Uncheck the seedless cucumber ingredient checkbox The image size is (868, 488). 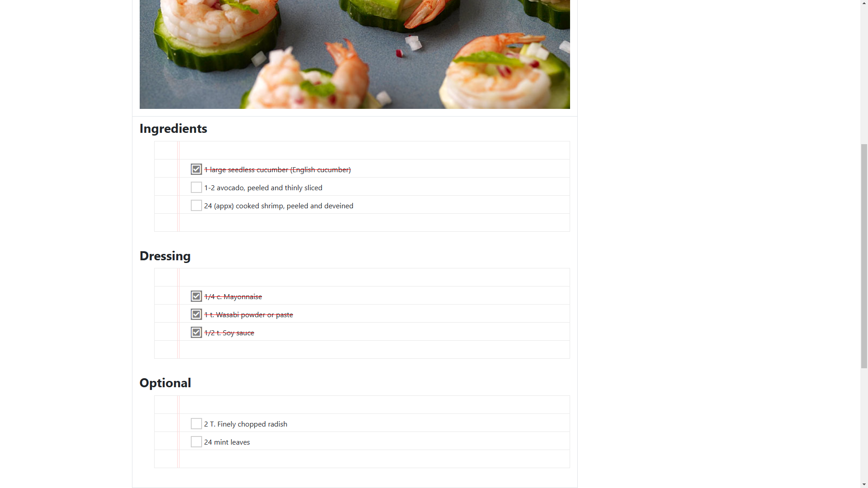click(x=196, y=169)
